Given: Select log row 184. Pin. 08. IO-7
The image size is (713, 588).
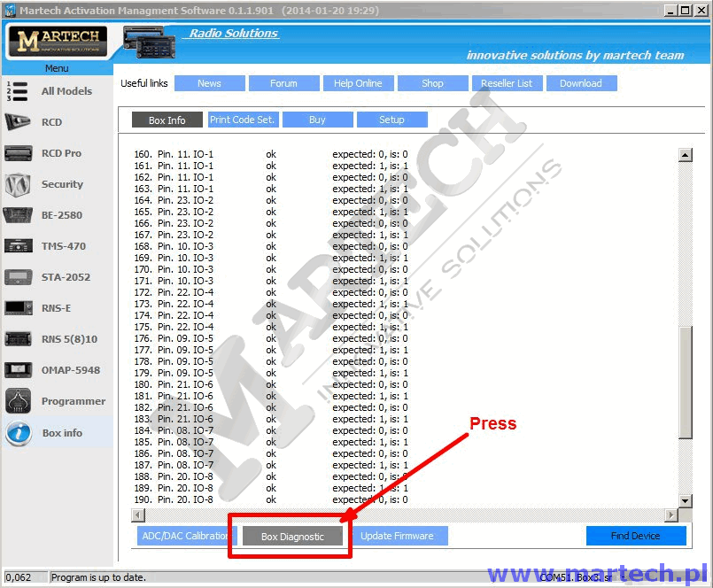Looking at the screenshot, I should (x=271, y=430).
